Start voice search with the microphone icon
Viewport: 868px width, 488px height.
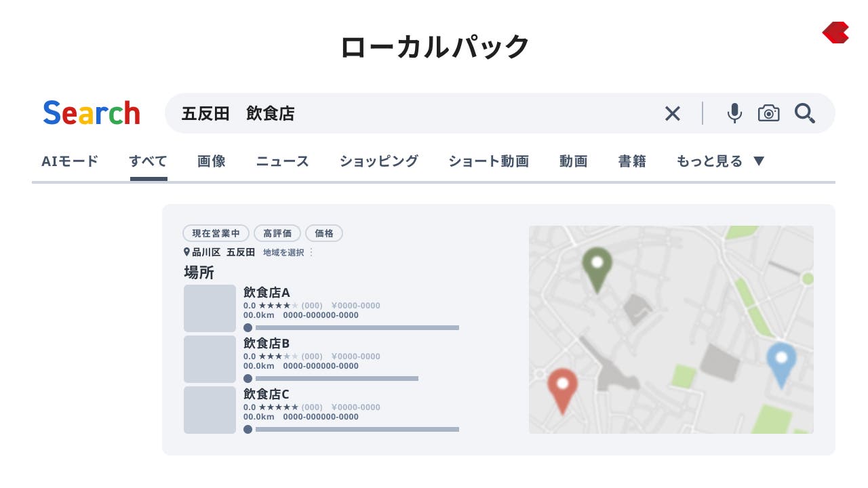tap(734, 113)
